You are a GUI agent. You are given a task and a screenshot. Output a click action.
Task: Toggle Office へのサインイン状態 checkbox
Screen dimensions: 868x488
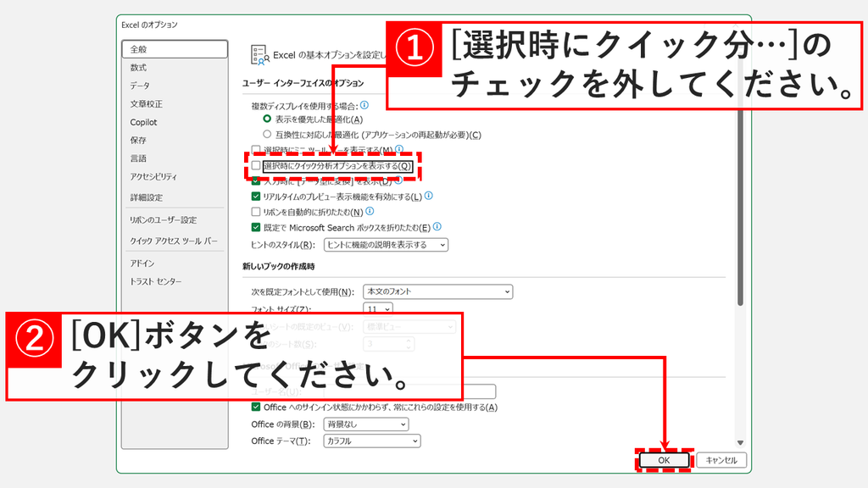(256, 408)
